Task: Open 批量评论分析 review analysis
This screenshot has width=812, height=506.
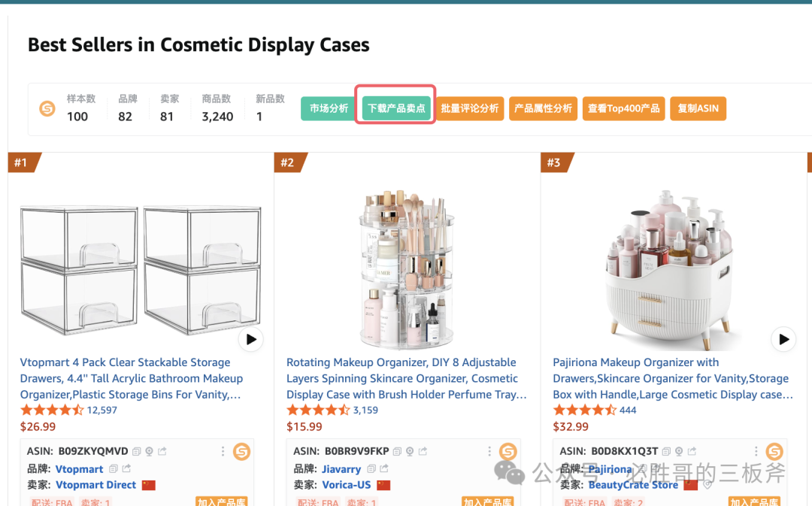Action: tap(470, 108)
